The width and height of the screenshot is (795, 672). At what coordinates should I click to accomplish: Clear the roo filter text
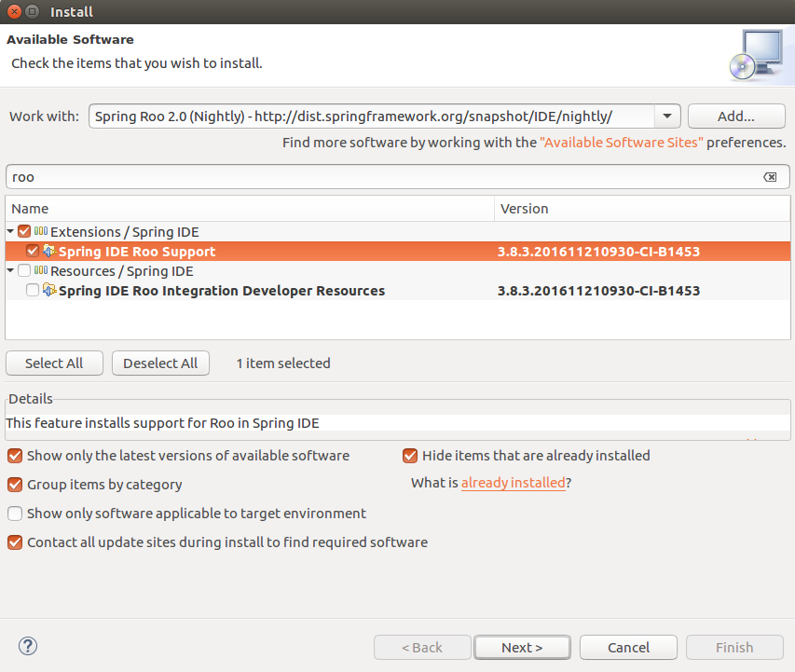tap(770, 177)
